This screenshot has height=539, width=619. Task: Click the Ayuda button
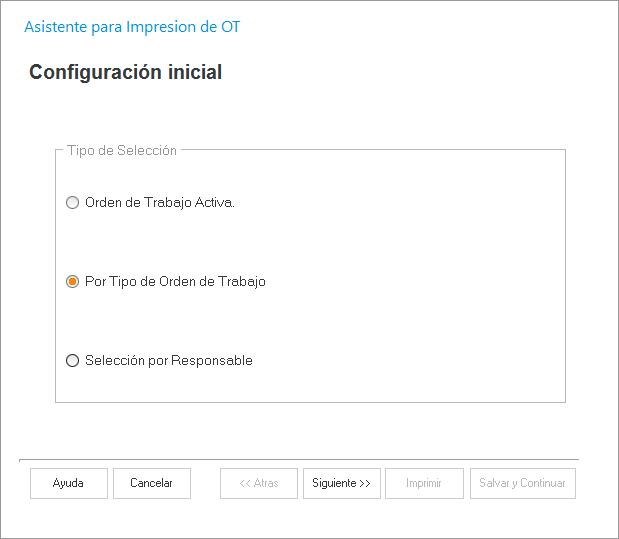[68, 483]
